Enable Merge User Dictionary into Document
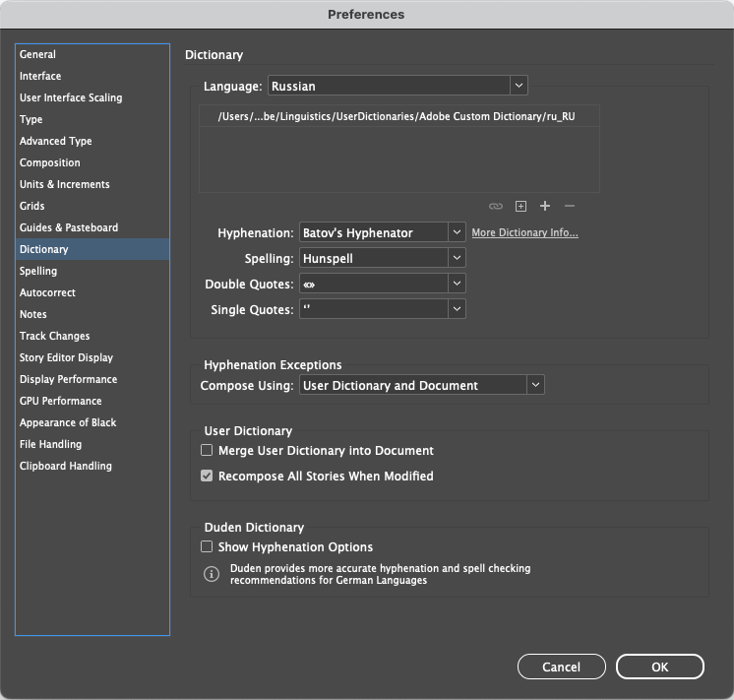This screenshot has height=700, width=734. [x=207, y=450]
